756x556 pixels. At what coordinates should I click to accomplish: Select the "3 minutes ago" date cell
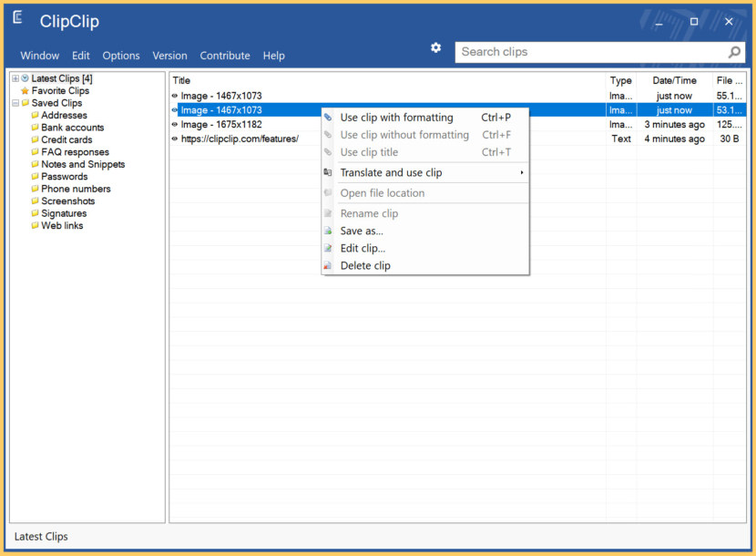click(x=675, y=125)
